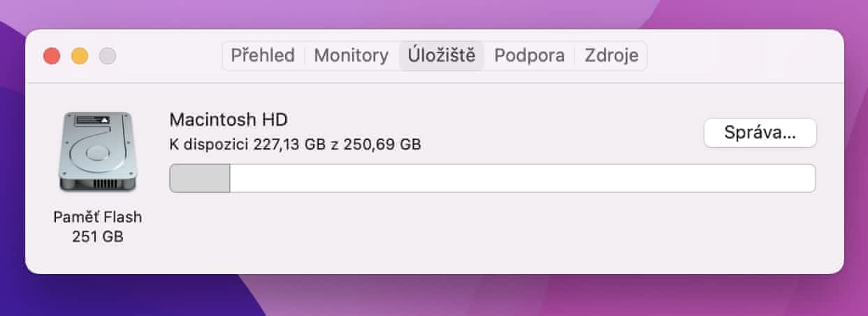Select the Macintosh HD volume name

[x=229, y=120]
